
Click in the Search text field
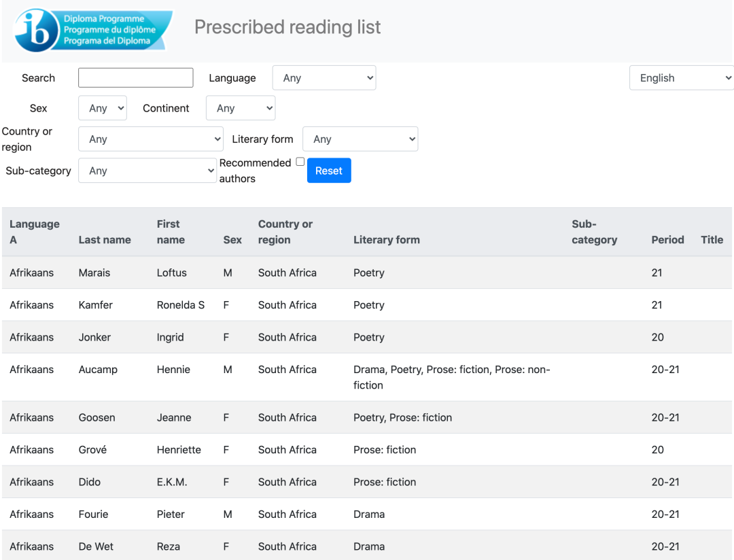(x=136, y=77)
